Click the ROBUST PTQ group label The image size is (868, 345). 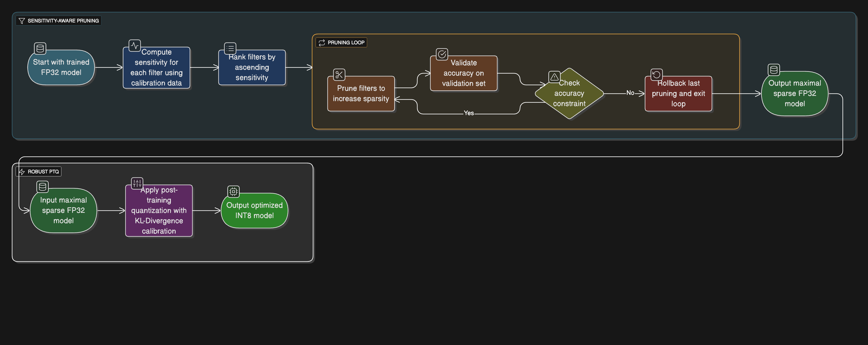[x=43, y=172]
